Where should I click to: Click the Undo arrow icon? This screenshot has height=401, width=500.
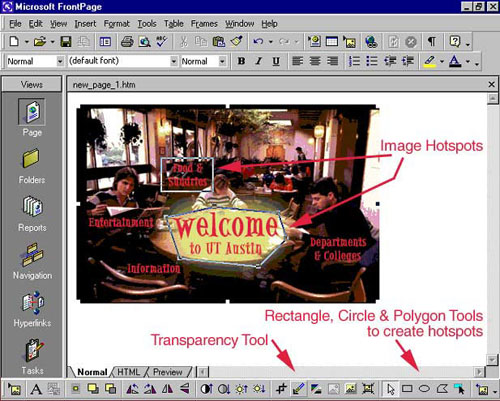click(258, 42)
